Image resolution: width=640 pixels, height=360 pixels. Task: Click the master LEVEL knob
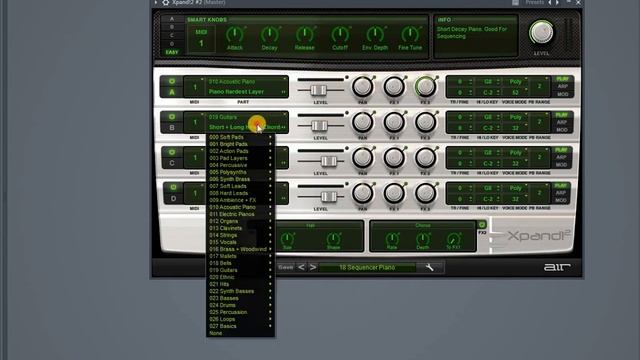(541, 33)
